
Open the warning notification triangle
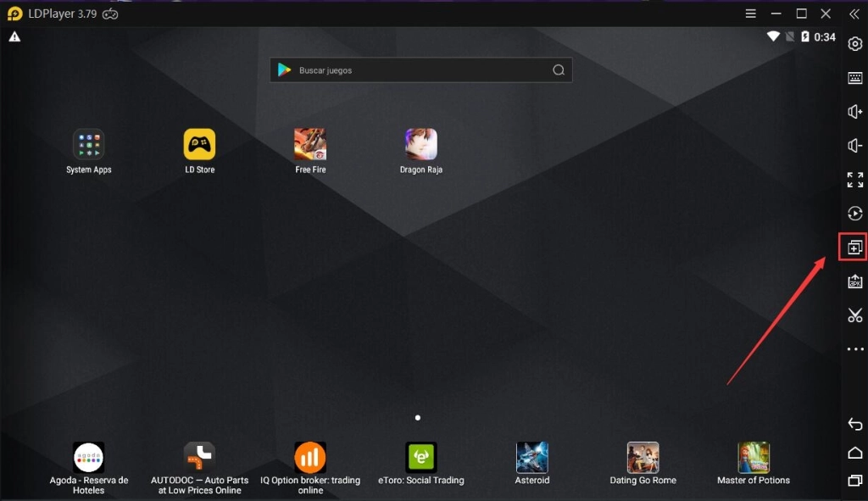click(x=14, y=37)
